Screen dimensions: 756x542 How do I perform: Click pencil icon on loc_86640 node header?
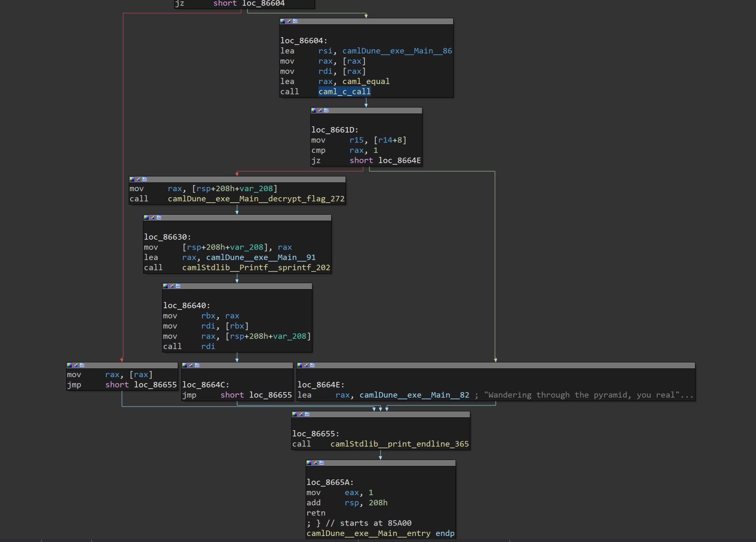(172, 286)
